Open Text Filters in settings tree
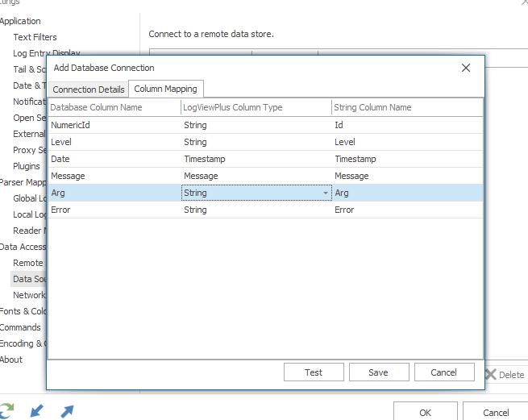528x420 pixels. tap(35, 37)
